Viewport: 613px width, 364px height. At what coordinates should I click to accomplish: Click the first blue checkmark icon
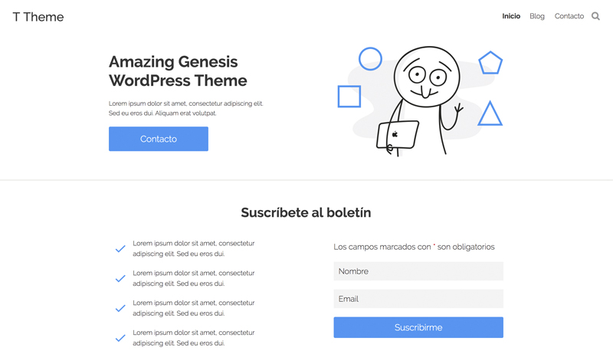coord(120,249)
